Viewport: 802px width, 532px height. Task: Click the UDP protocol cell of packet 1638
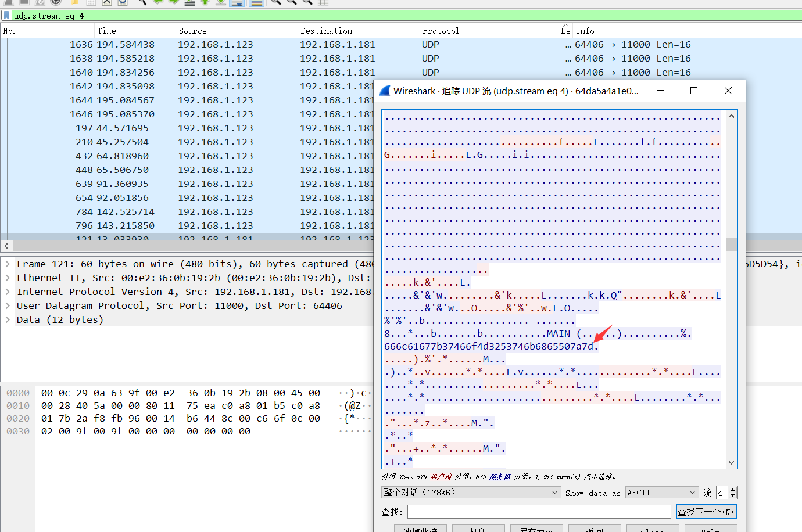[431, 59]
